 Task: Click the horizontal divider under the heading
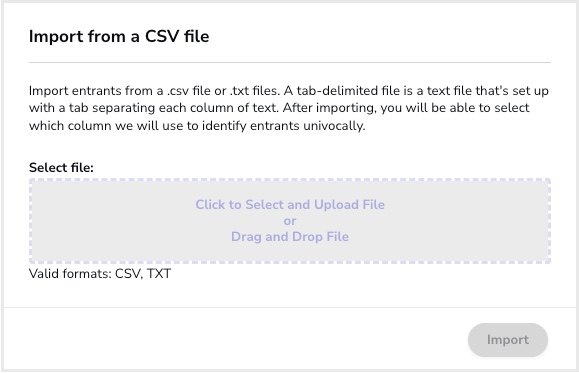coord(290,62)
